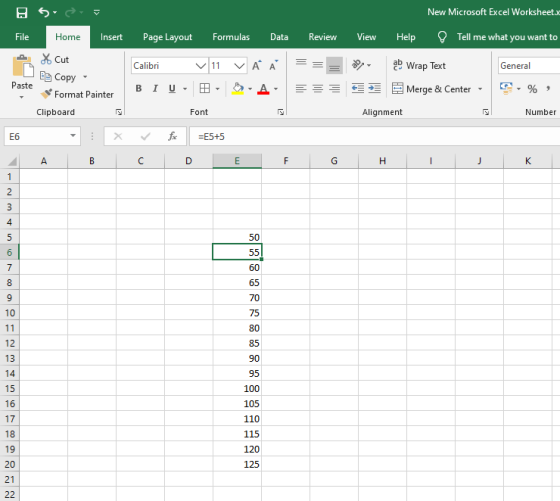This screenshot has width=560, height=501.
Task: Click the Paste clipboard icon
Action: click(22, 66)
